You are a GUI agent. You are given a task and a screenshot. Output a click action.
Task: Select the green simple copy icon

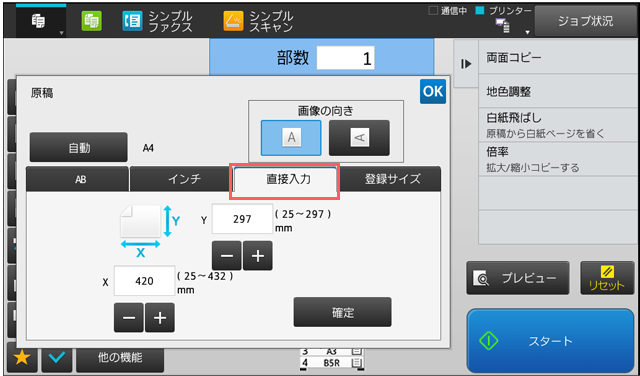click(x=91, y=21)
